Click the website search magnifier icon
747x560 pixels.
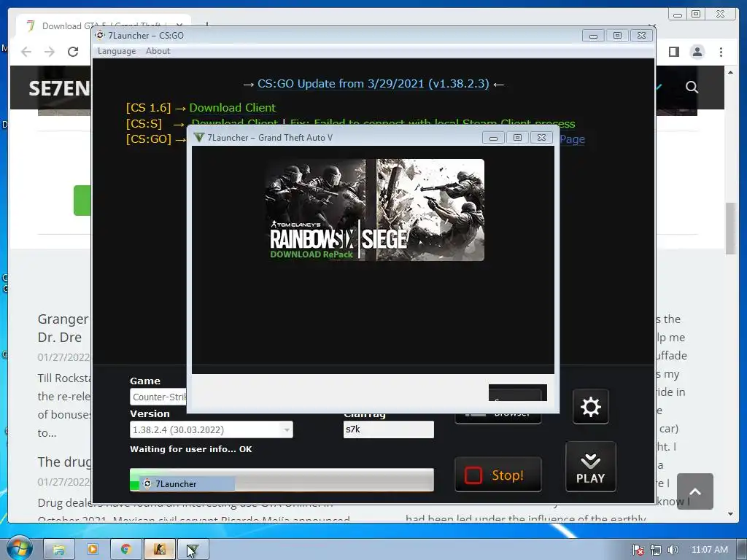click(692, 87)
